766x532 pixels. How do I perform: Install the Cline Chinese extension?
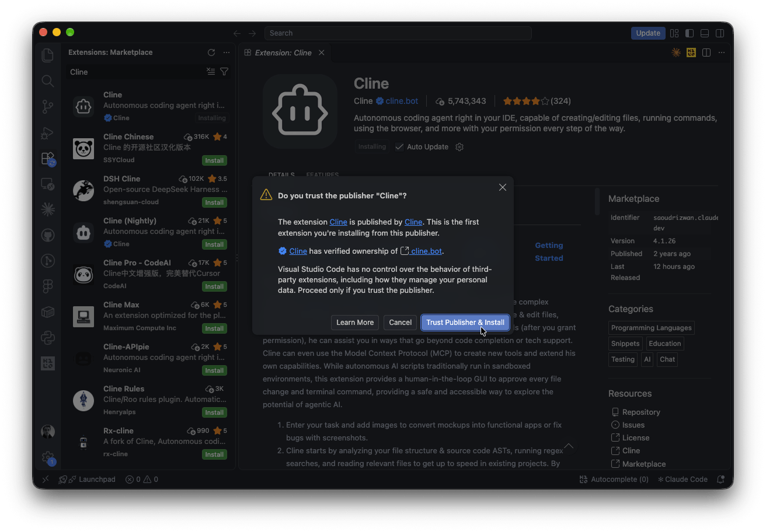pyautogui.click(x=215, y=160)
